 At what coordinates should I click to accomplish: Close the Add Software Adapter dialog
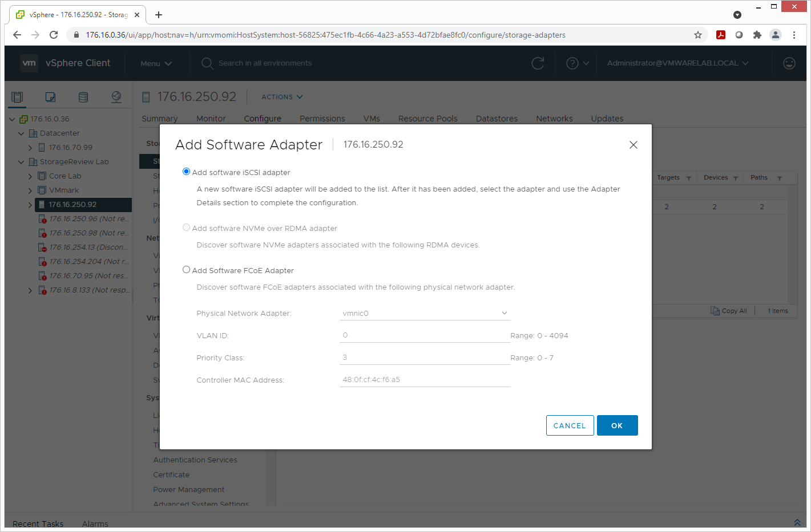pyautogui.click(x=633, y=145)
